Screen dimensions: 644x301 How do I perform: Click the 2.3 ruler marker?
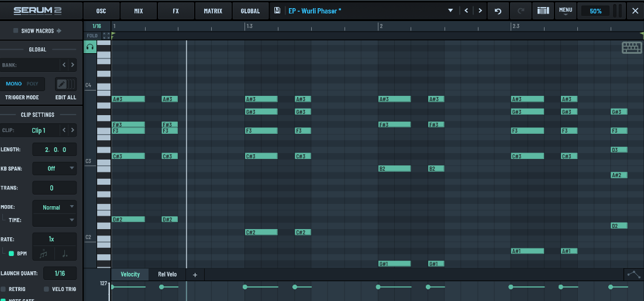pos(515,26)
